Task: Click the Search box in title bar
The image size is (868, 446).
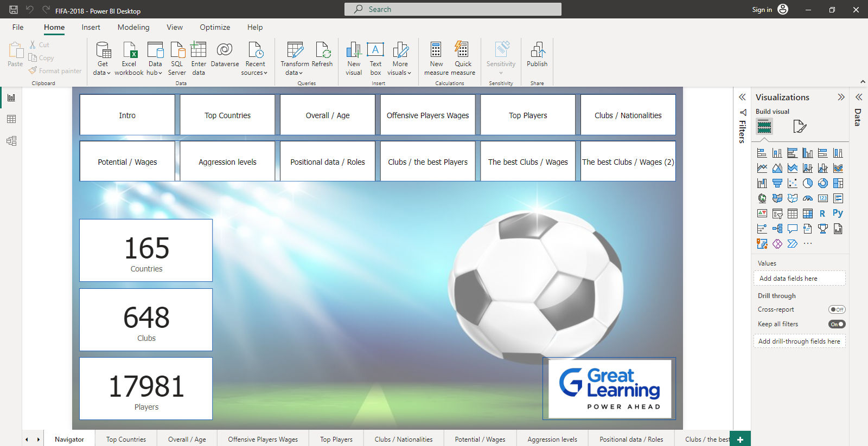Action: 453,9
